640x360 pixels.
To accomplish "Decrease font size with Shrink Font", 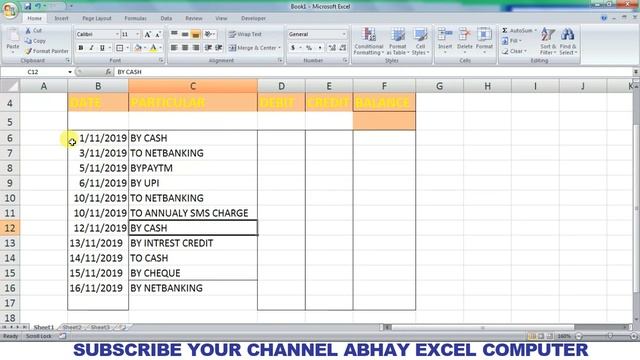I will coord(158,34).
